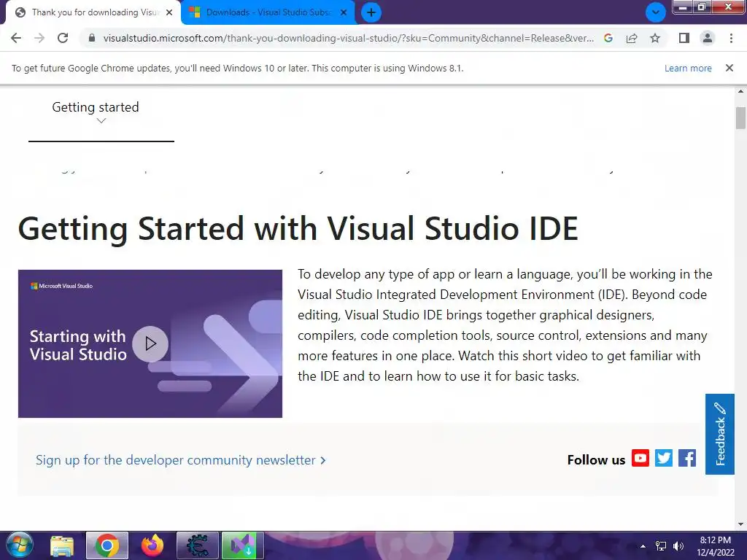Click the chevron below Getting started
This screenshot has height=560, width=747.
101,121
